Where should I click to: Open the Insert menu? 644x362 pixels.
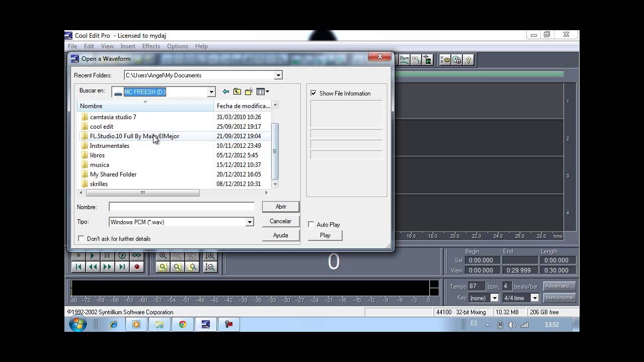tap(128, 46)
